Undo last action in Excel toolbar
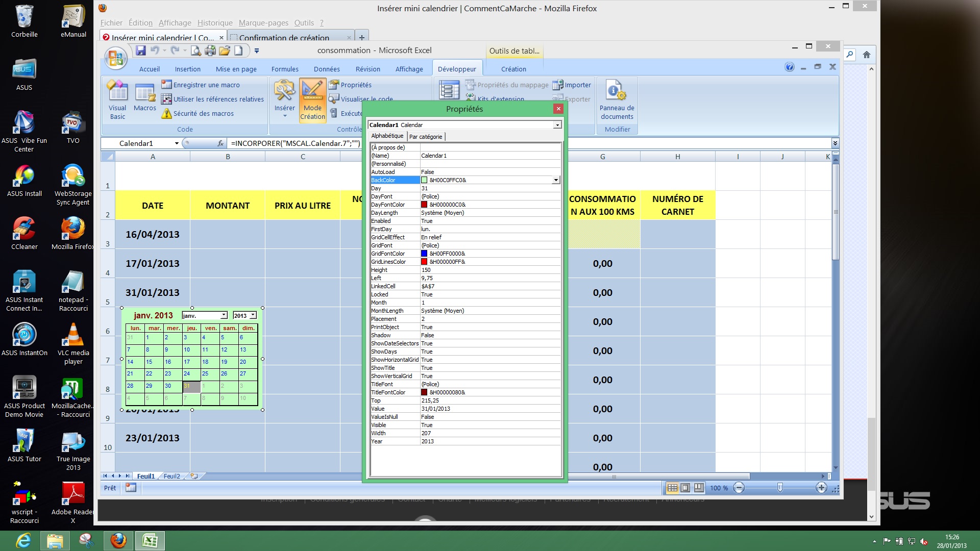Image resolution: width=980 pixels, height=551 pixels. pos(155,51)
